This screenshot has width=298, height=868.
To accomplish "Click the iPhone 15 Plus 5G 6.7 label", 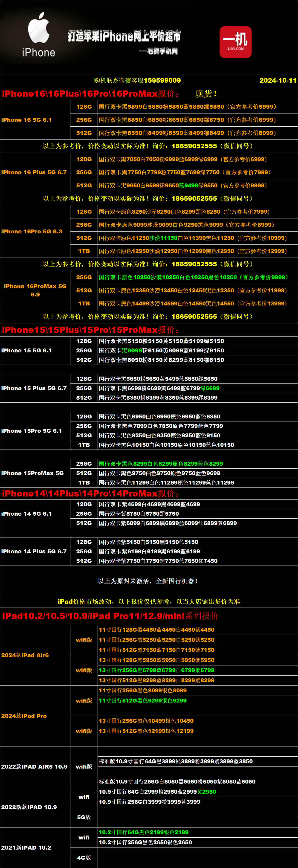I will click(x=34, y=388).
